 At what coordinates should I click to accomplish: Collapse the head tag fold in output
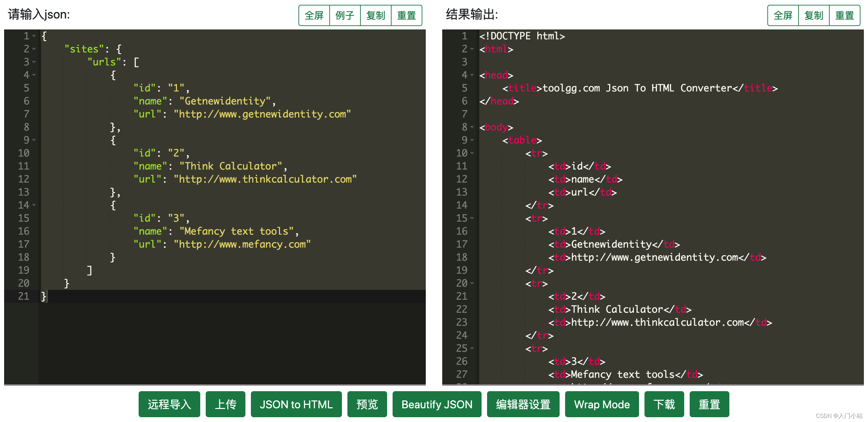[x=472, y=75]
